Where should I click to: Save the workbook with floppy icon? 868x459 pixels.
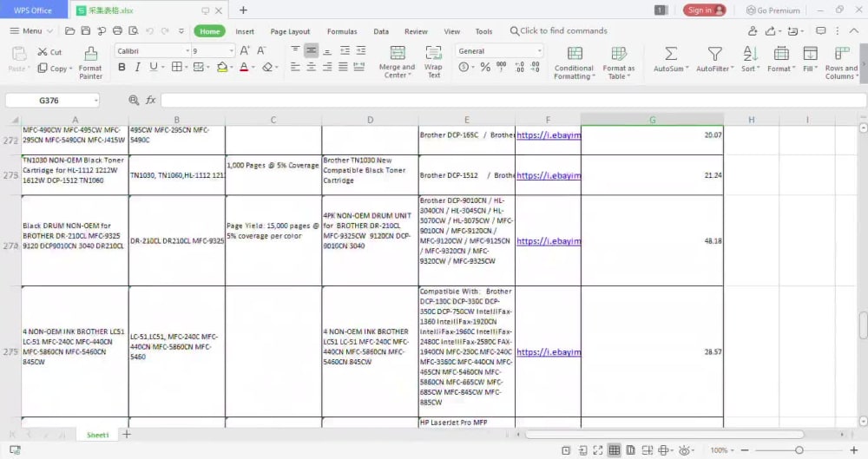[x=86, y=31]
